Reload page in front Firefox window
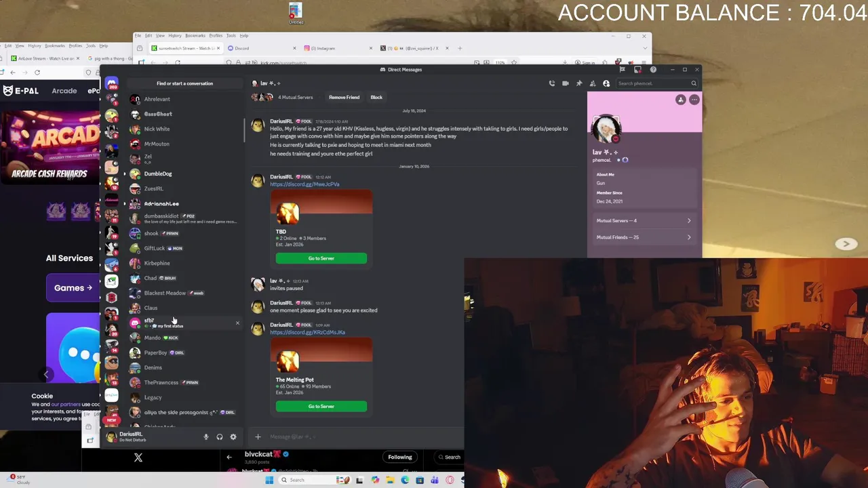Screen dimensions: 868x488 click(178, 62)
